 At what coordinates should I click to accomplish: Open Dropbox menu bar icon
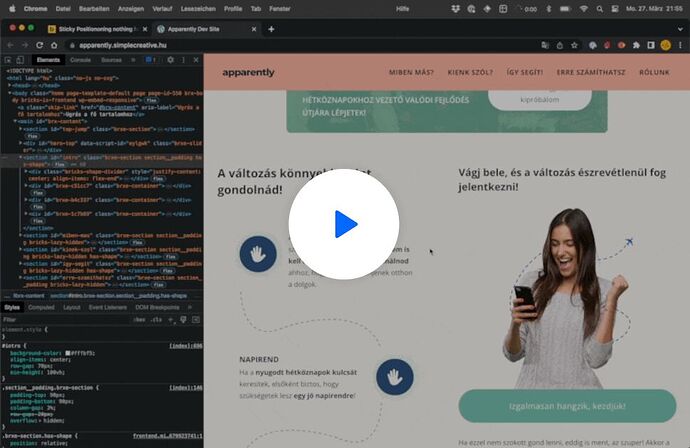(x=455, y=9)
